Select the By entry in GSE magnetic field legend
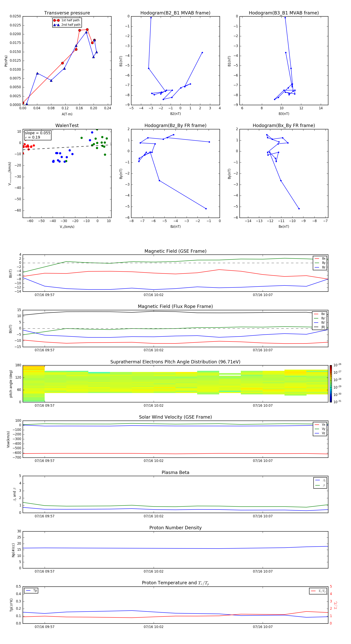The image size is (351, 644). (x=320, y=263)
